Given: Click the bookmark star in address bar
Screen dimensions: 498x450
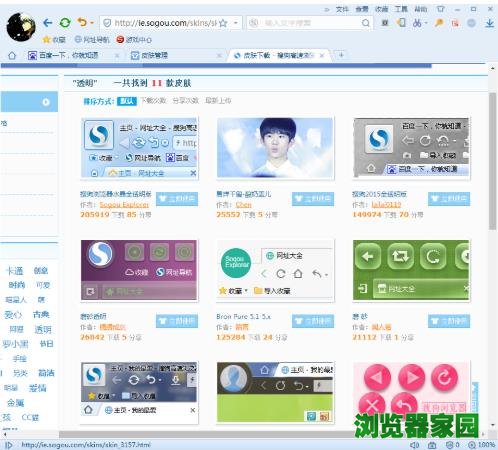Looking at the screenshot, I should (x=223, y=23).
